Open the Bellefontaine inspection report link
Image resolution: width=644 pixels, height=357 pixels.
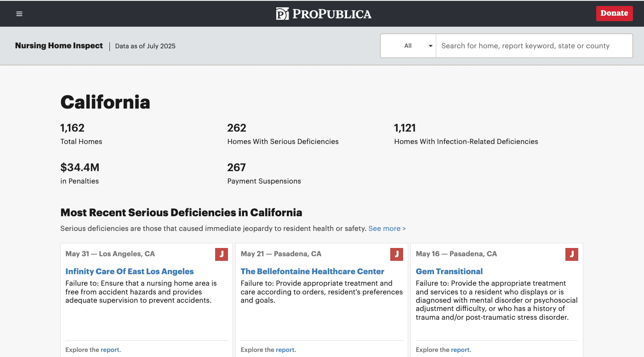[x=285, y=350]
